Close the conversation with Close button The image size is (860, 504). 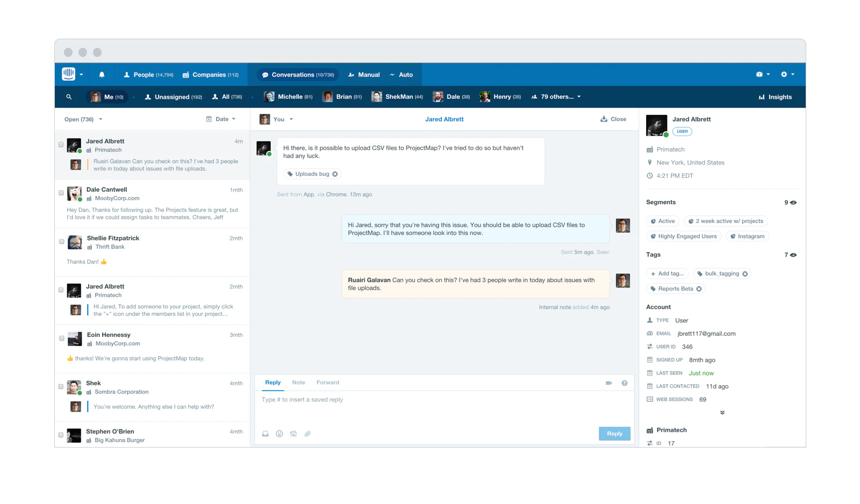[x=613, y=119]
